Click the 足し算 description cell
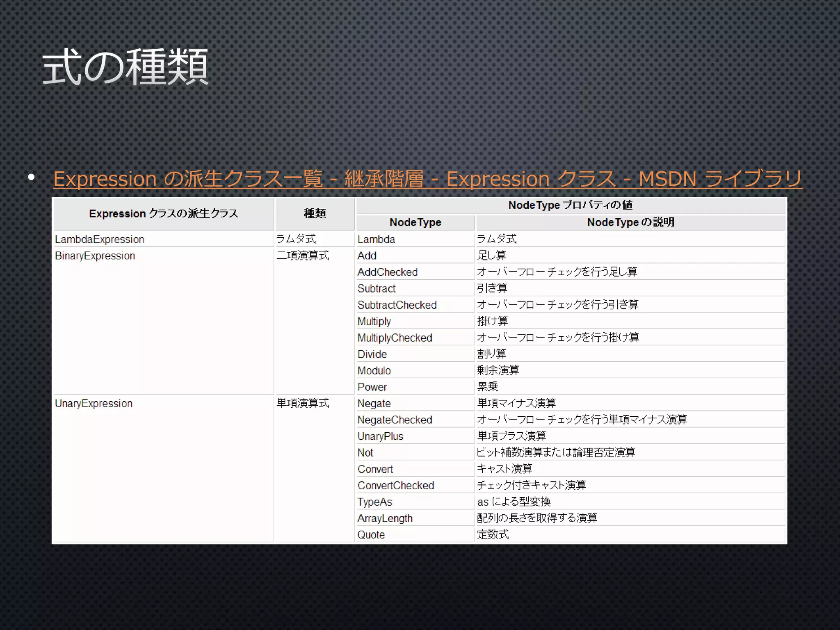Screen dimensions: 840x630 pyautogui.click(x=631, y=256)
